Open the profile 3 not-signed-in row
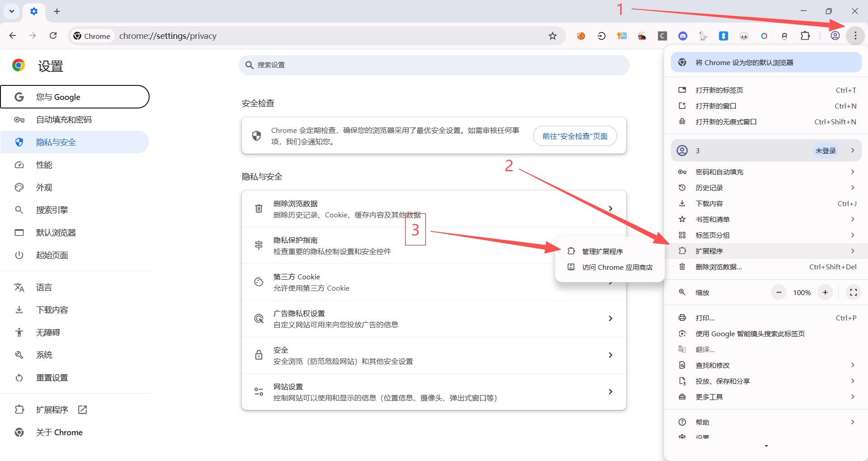The height and width of the screenshot is (461, 868). 766,151
